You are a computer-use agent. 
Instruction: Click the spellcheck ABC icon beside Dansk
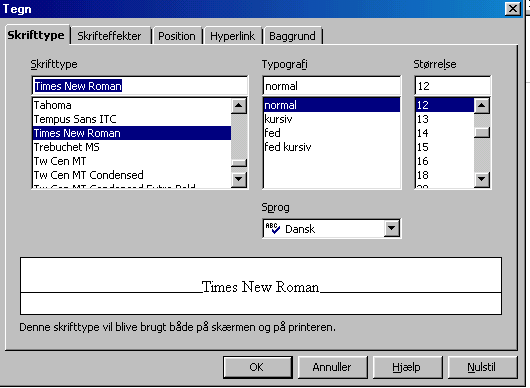pos(272,228)
